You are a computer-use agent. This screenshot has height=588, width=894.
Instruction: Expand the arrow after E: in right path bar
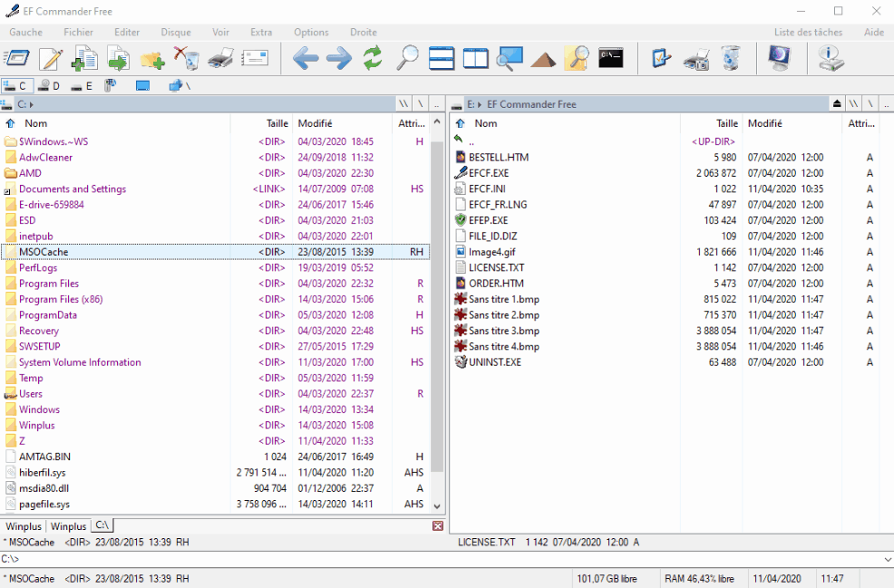point(480,105)
